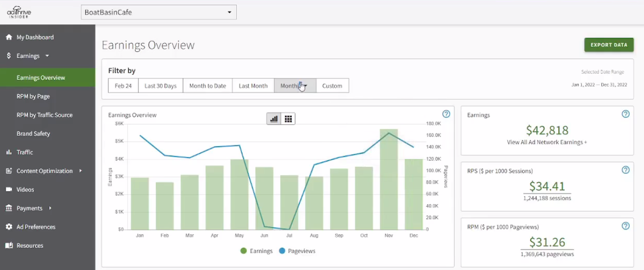Open help icon on RPS card
The image size is (644, 270).
[x=626, y=170]
